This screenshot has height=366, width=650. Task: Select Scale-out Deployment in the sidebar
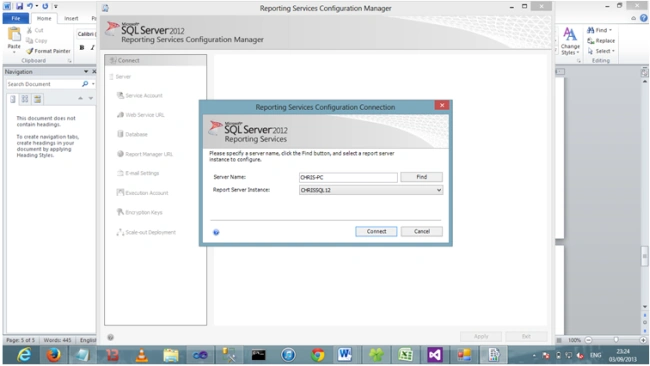(150, 232)
